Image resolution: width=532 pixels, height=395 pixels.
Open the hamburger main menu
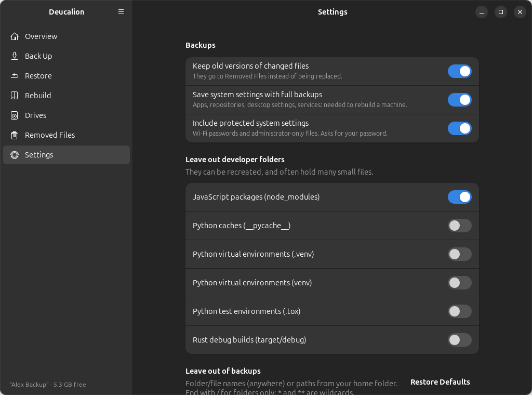point(121,12)
